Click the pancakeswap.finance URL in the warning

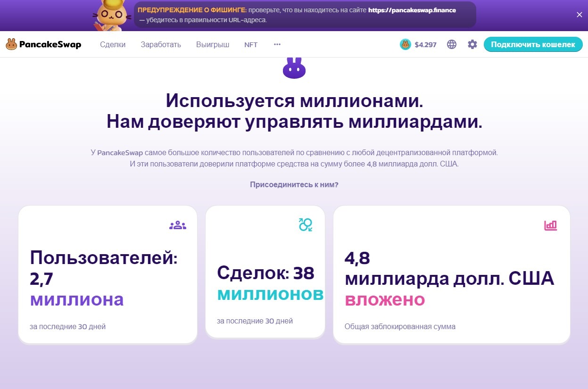click(x=412, y=10)
